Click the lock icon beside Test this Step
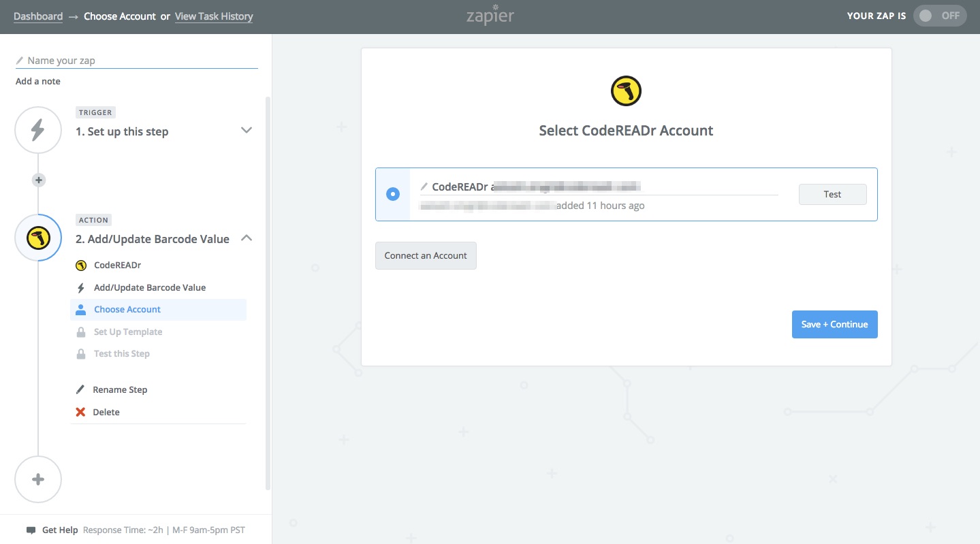This screenshot has height=544, width=980. (81, 354)
